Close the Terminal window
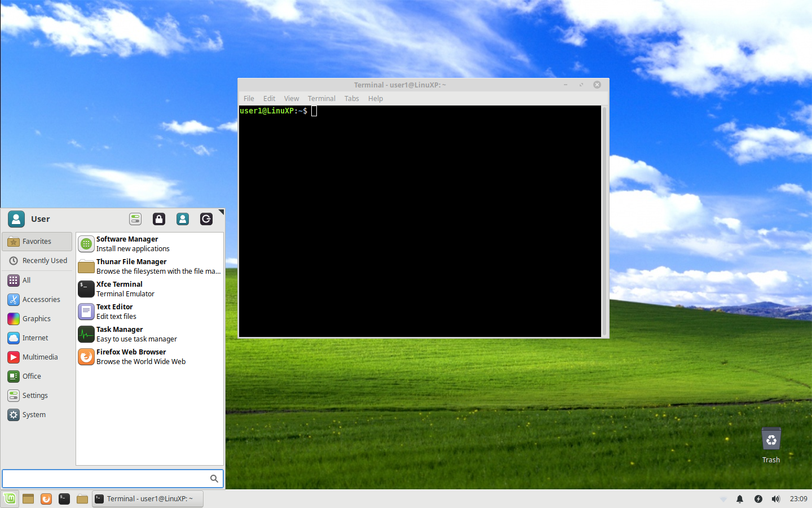This screenshot has height=508, width=812. (x=597, y=85)
